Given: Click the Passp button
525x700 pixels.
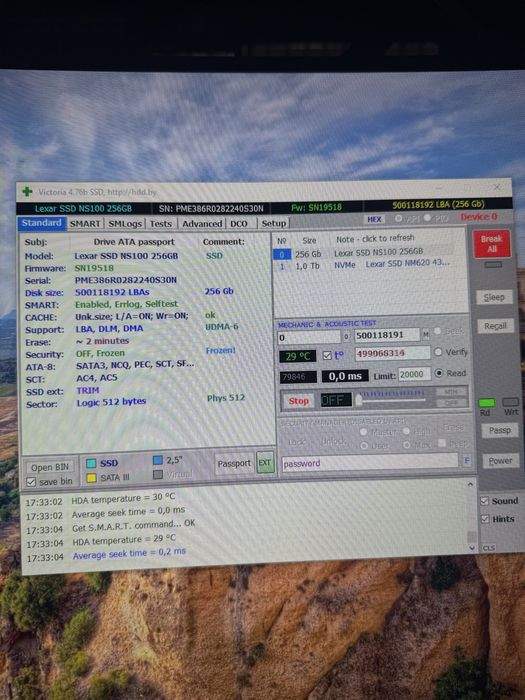Looking at the screenshot, I should [x=499, y=430].
